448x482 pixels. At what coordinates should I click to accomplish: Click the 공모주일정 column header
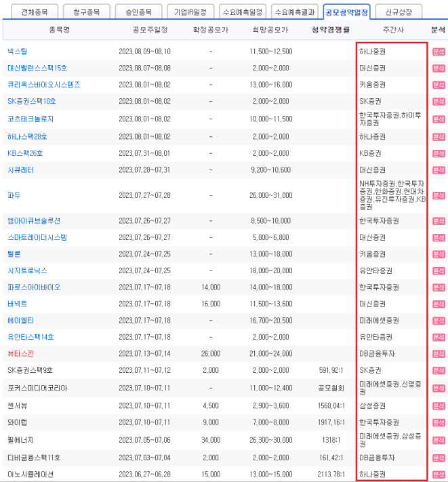click(x=150, y=30)
